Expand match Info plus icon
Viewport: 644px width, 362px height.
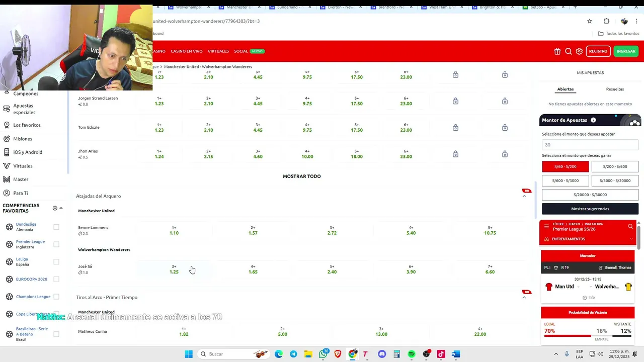[585, 298]
